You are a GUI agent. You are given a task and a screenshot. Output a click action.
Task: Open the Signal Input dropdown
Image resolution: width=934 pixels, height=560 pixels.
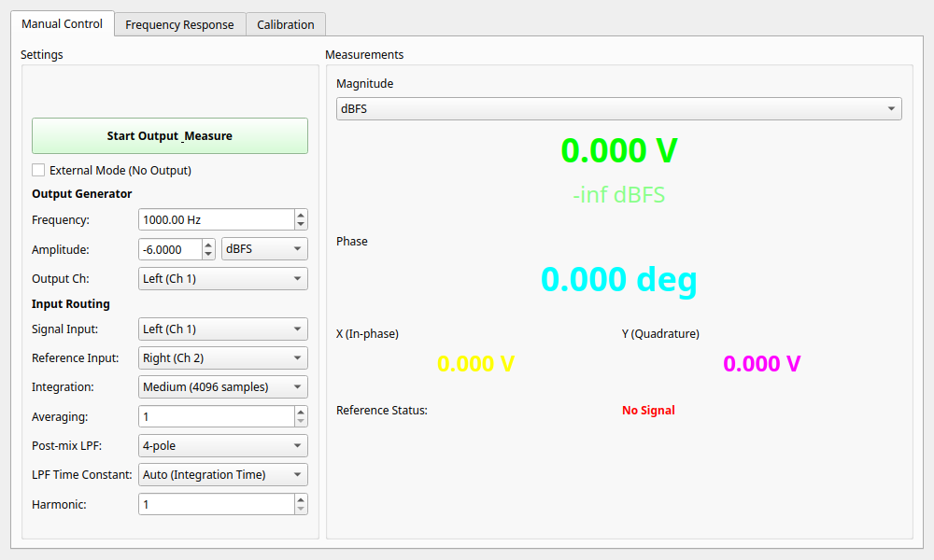pos(222,329)
